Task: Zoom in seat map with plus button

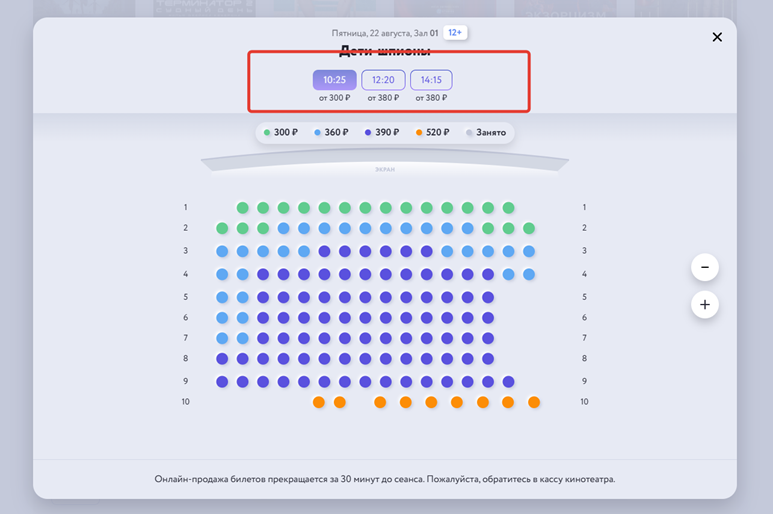Action: point(704,305)
